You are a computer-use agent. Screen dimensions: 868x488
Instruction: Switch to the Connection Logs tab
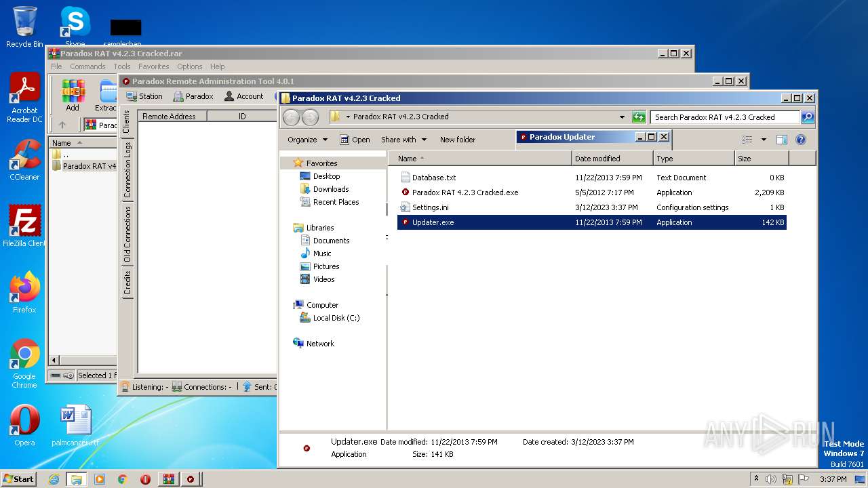point(127,169)
